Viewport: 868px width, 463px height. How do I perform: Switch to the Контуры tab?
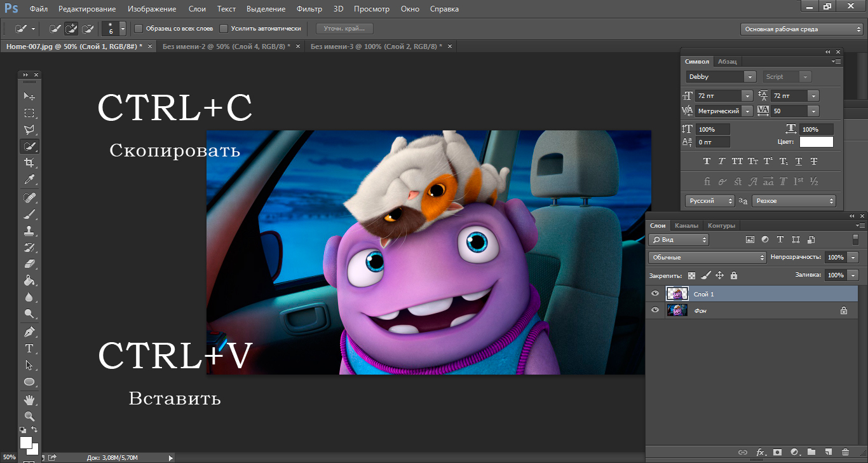click(721, 225)
